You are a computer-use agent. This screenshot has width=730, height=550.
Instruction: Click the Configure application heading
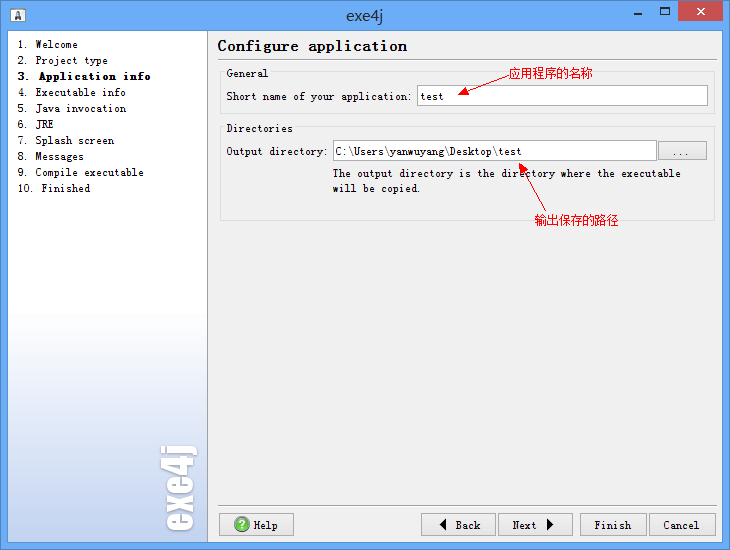click(x=312, y=46)
